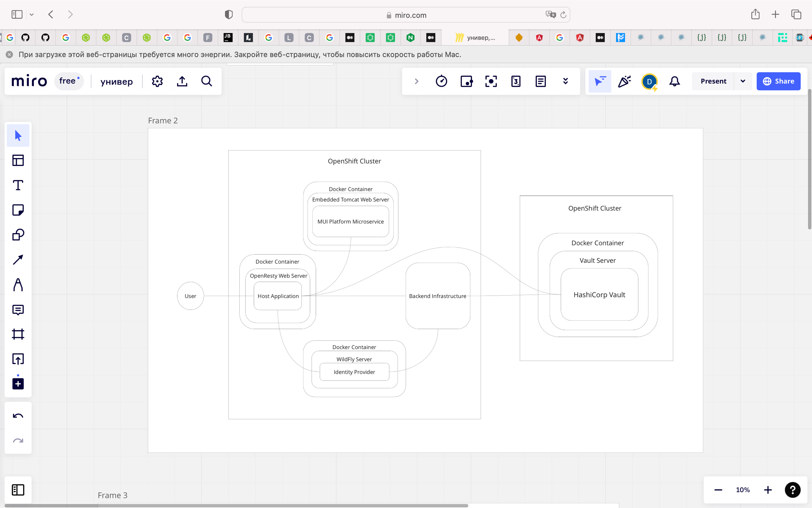Image resolution: width=812 pixels, height=508 pixels.
Task: Choose the Select cursor tool
Action: (18, 136)
